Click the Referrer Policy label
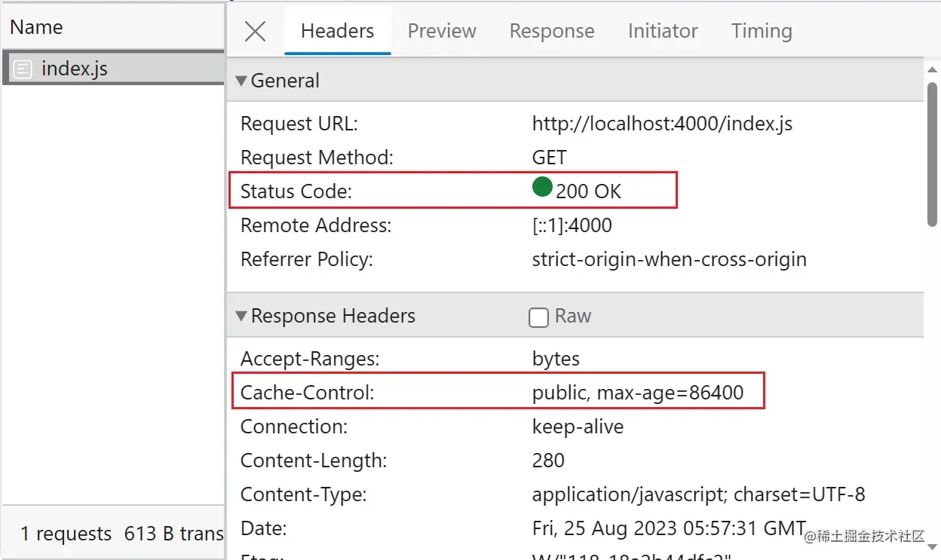 coord(306,259)
